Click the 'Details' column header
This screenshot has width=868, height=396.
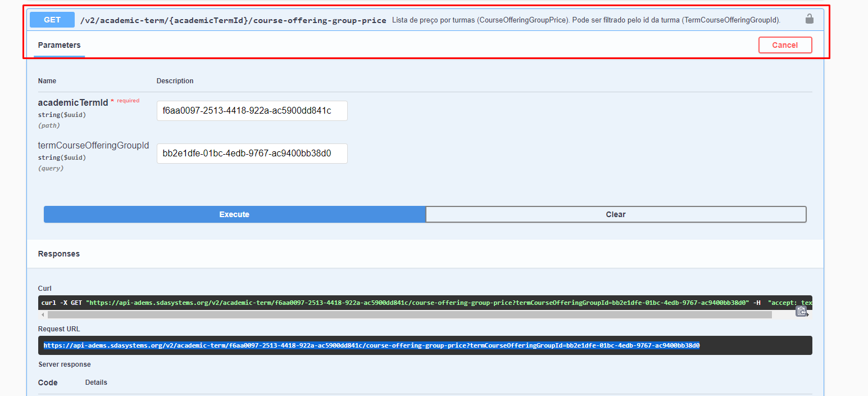pyautogui.click(x=96, y=382)
